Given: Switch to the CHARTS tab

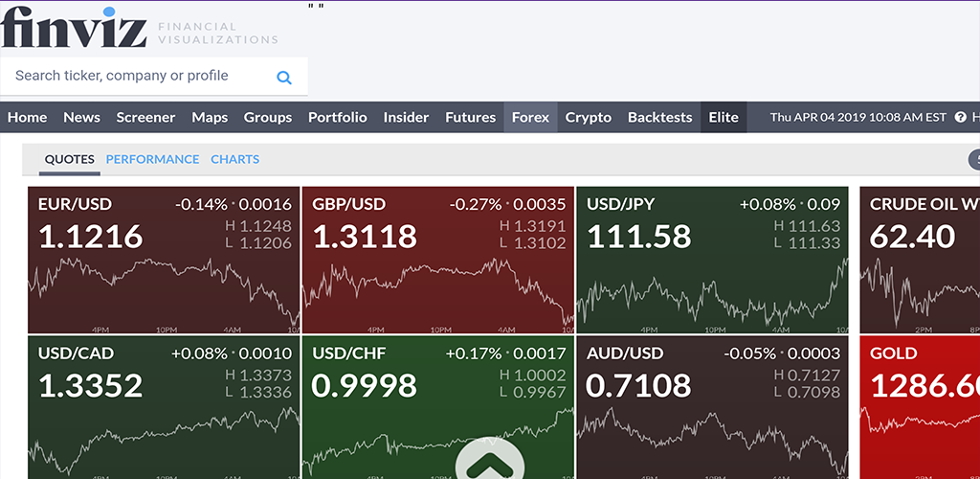Looking at the screenshot, I should 235,159.
